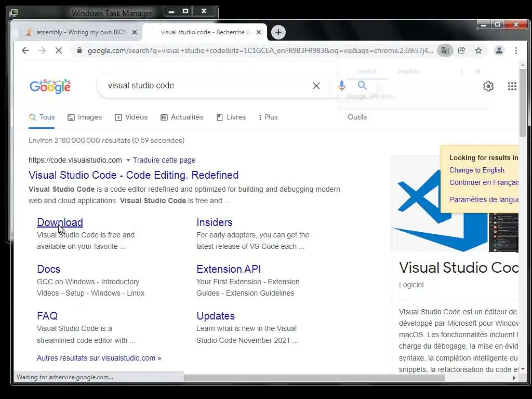Select the visual studio code Recherche tab
The height and width of the screenshot is (399, 532).
(x=205, y=32)
